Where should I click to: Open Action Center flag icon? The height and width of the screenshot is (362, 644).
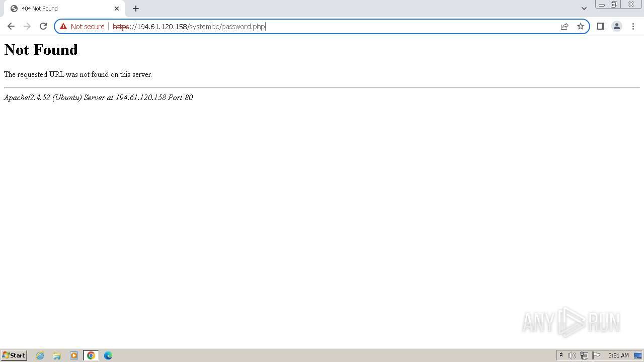point(596,355)
